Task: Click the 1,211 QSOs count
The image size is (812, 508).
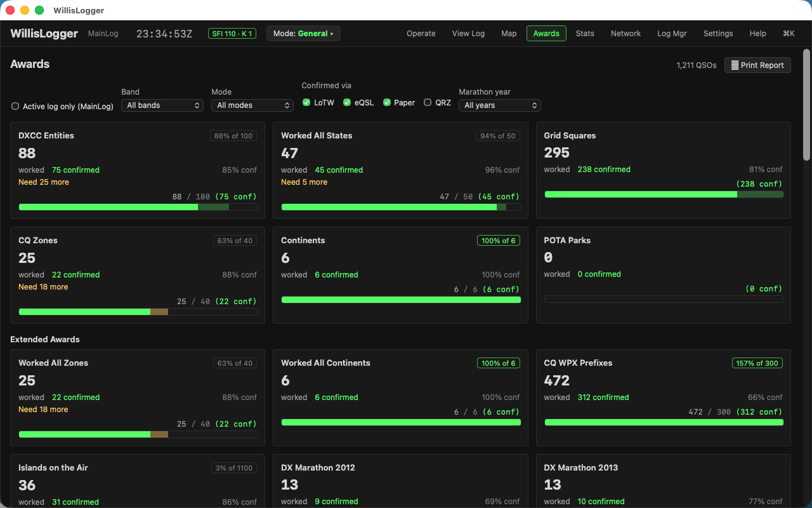Action: coord(697,65)
